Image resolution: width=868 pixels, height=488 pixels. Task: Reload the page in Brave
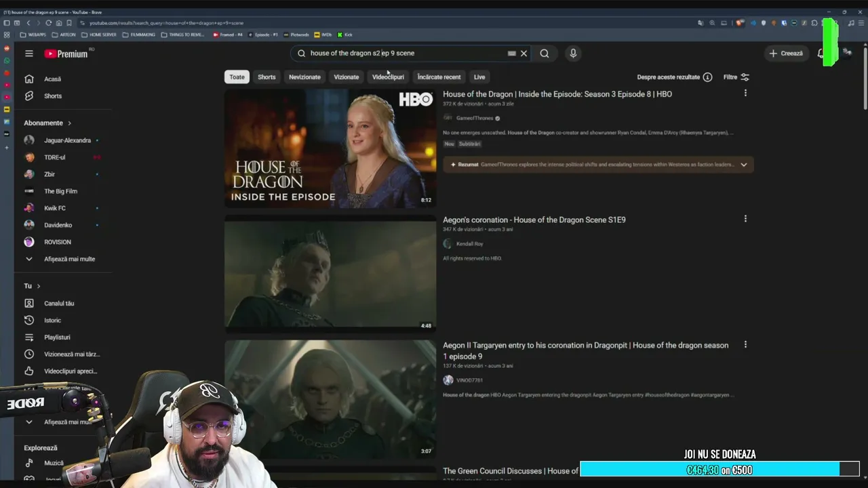49,23
